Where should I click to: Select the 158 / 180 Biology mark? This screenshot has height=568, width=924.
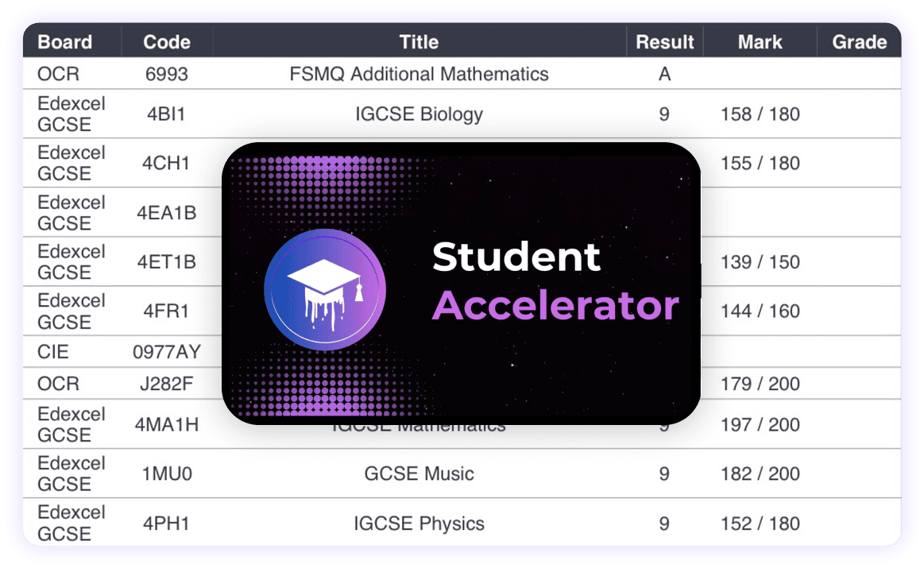[760, 114]
